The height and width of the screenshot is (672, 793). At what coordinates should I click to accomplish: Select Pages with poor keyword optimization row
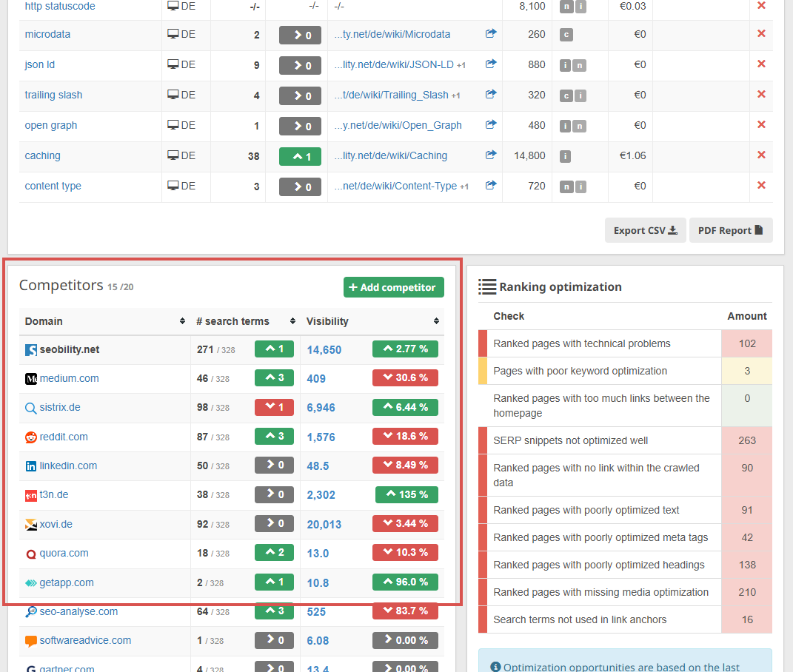[x=625, y=371]
